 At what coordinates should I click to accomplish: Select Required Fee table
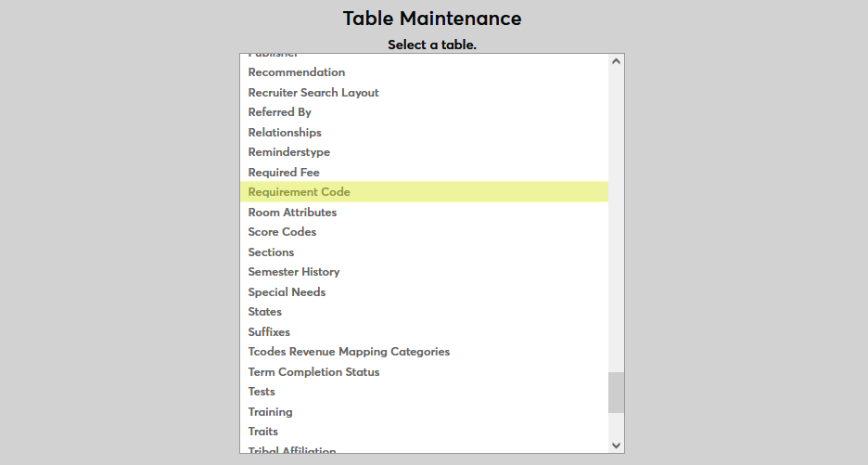(284, 173)
